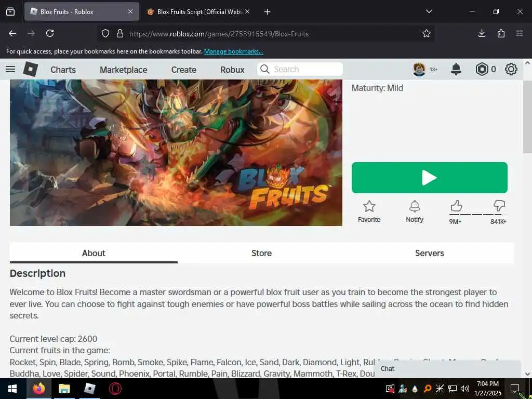Go to Roblox home via logo
The width and height of the screenshot is (532, 399).
tap(31, 69)
